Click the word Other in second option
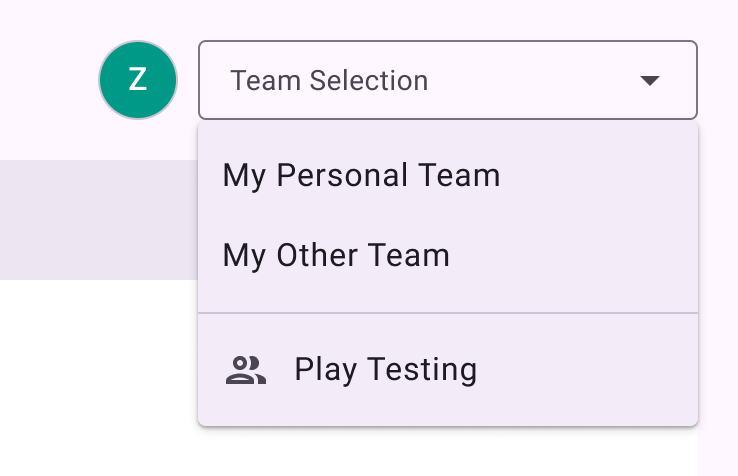This screenshot has height=476, width=738. pyautogui.click(x=317, y=255)
